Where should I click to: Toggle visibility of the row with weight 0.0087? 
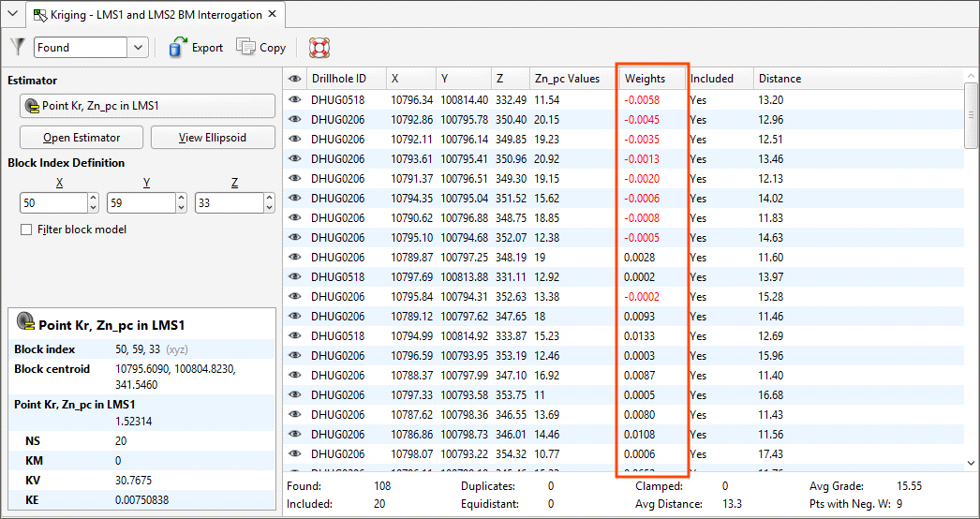point(294,375)
